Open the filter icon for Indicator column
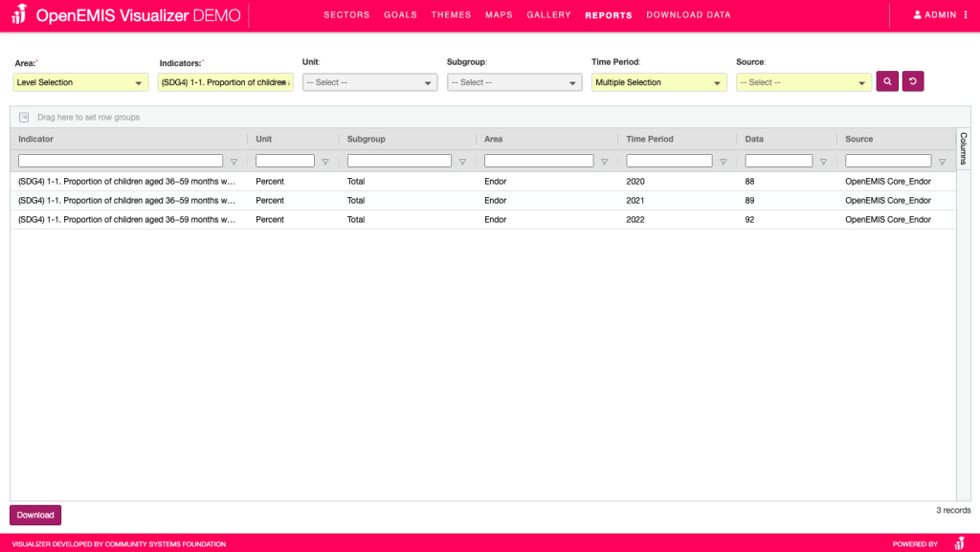This screenshot has height=552, width=980. (234, 162)
